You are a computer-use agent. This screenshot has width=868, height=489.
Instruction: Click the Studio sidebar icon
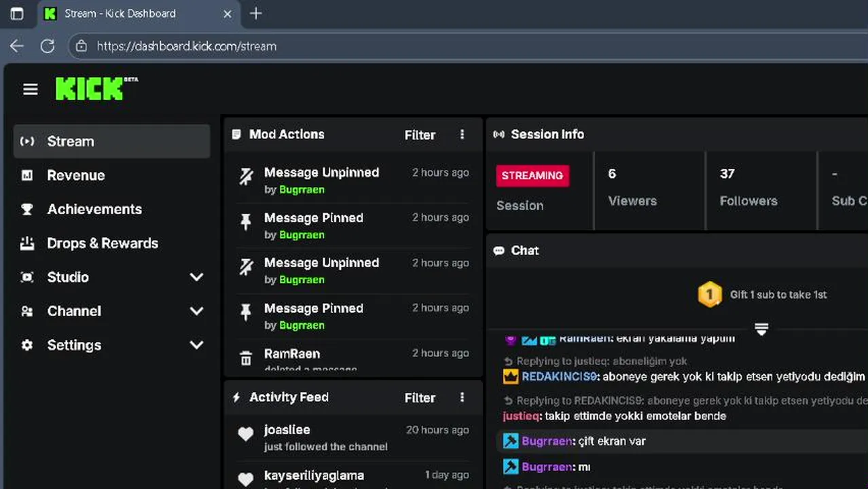tap(27, 277)
